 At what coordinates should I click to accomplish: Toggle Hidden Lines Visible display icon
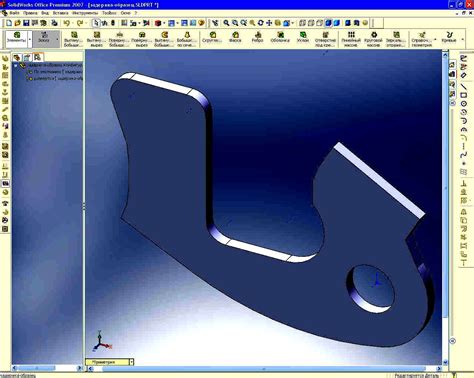[311, 23]
